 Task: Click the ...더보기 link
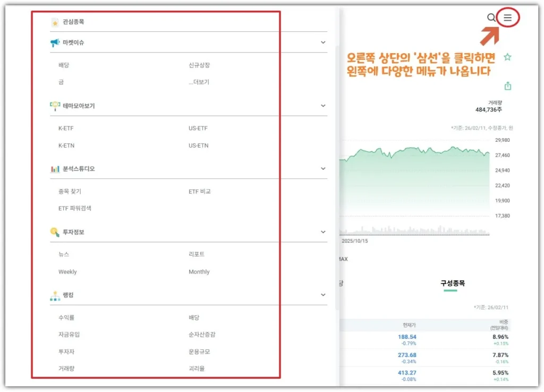tap(199, 82)
